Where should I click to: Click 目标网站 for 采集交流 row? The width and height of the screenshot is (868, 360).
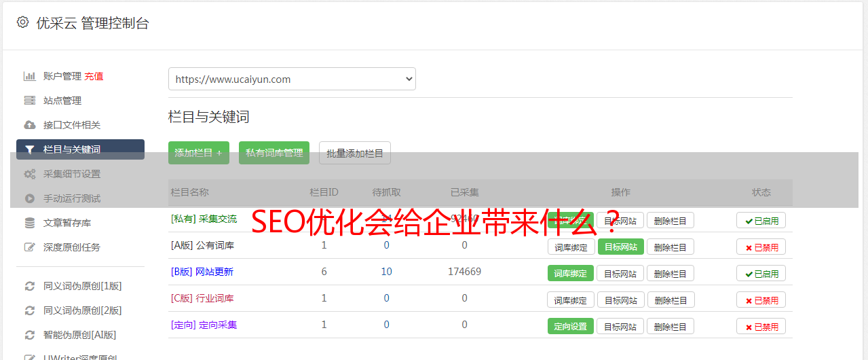tap(620, 220)
